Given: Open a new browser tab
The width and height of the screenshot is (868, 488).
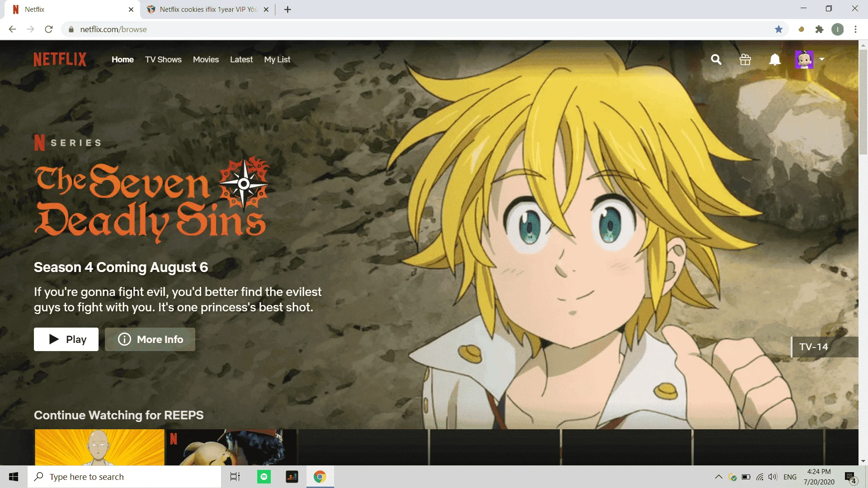Looking at the screenshot, I should [288, 9].
